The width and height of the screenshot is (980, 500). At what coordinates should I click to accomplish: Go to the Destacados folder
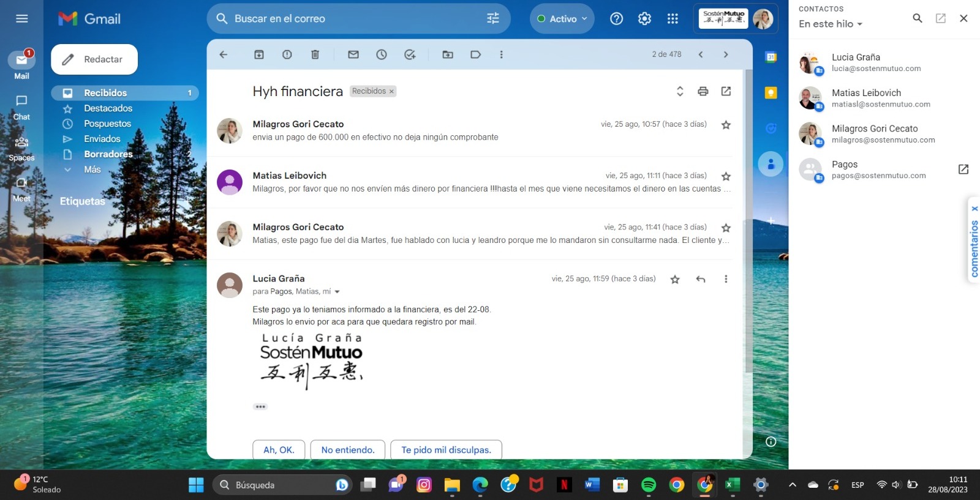tap(108, 108)
